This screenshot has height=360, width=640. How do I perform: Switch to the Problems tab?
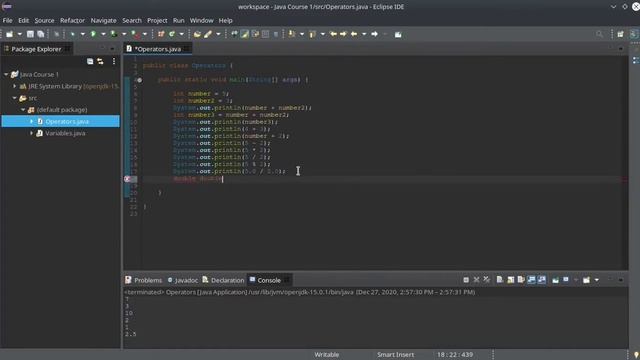(144, 280)
